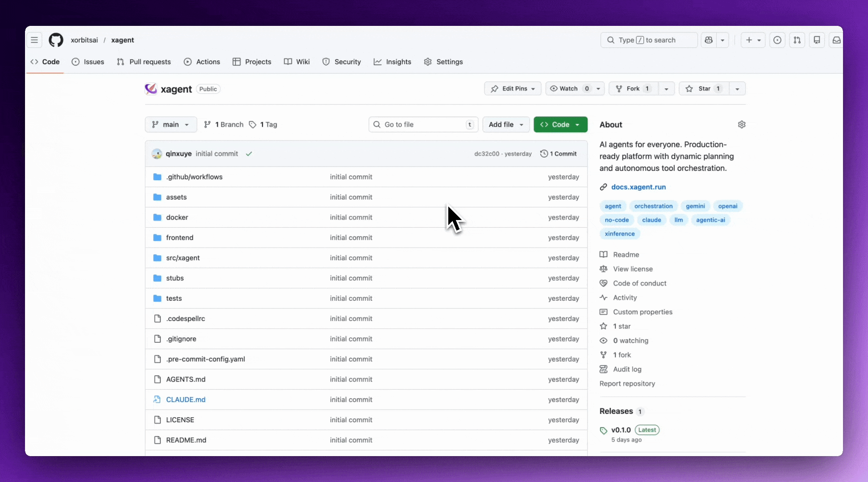The image size is (868, 482).
Task: Open your pull requests icon in header
Action: pos(797,40)
